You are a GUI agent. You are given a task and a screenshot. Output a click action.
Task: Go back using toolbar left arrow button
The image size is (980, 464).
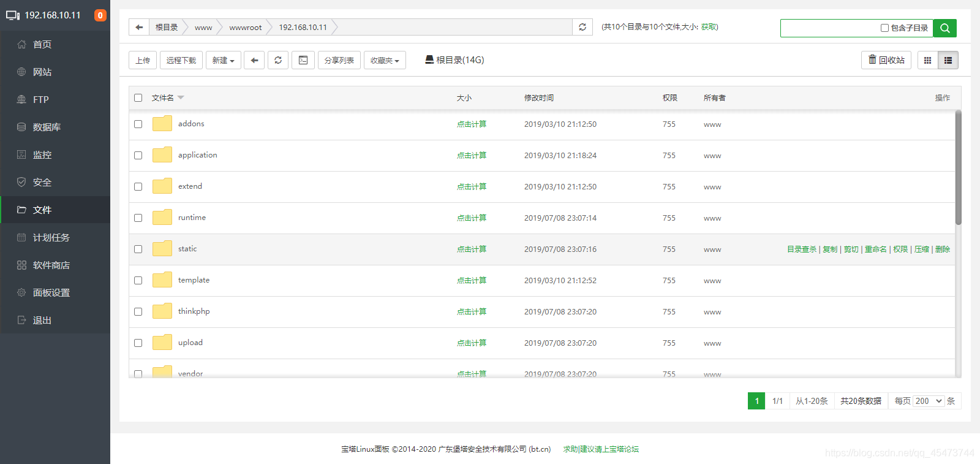click(254, 60)
